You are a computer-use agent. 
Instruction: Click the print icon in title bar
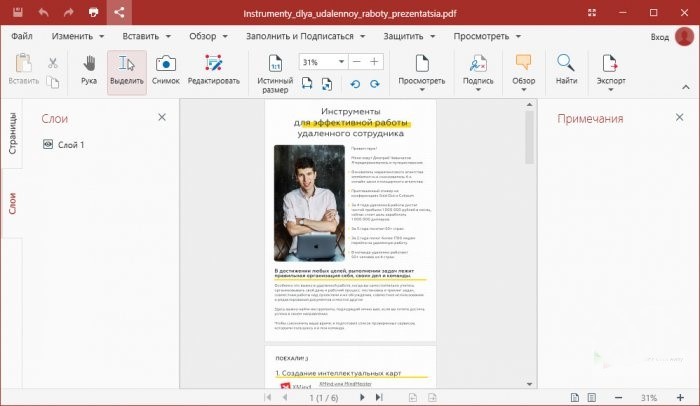pyautogui.click(x=94, y=13)
